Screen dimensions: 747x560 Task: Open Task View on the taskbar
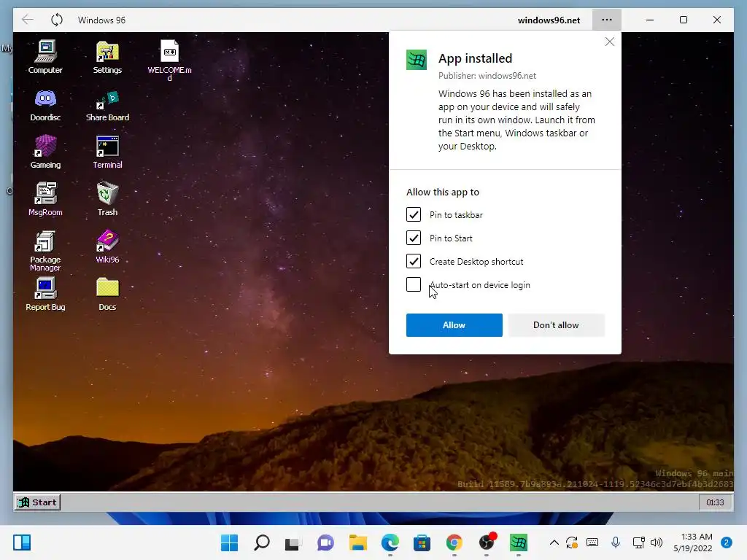(x=293, y=542)
